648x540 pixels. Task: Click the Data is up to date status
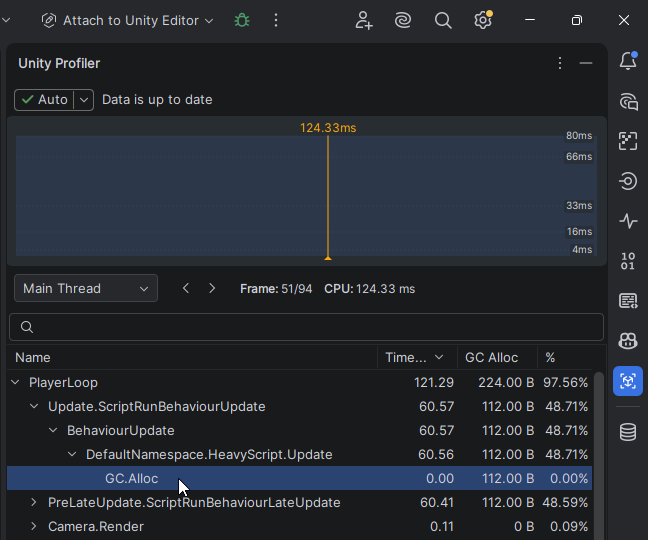(157, 100)
